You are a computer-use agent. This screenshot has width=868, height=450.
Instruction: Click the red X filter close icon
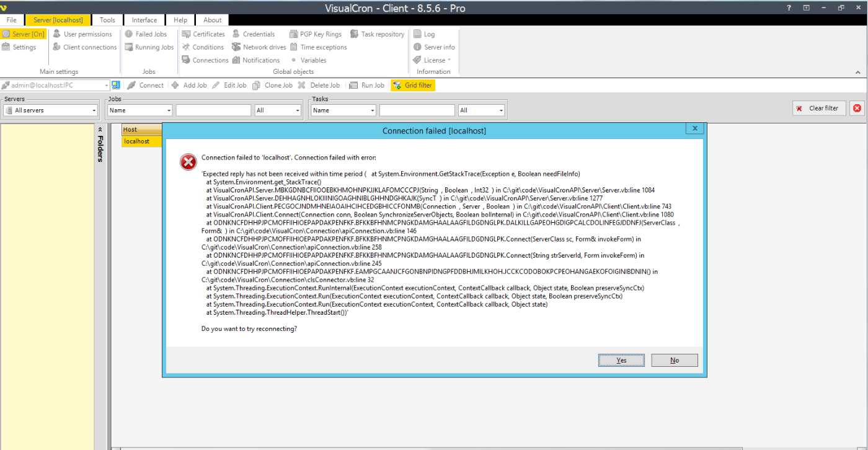click(857, 108)
